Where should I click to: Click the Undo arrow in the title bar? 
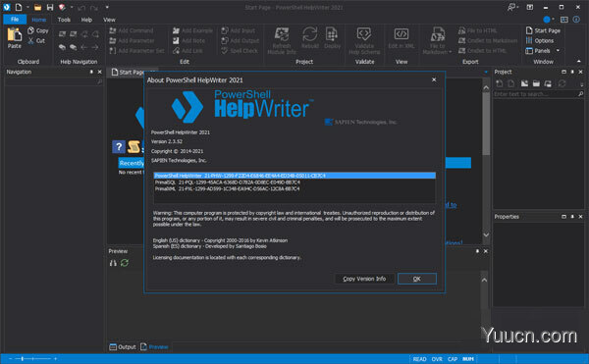point(81,7)
